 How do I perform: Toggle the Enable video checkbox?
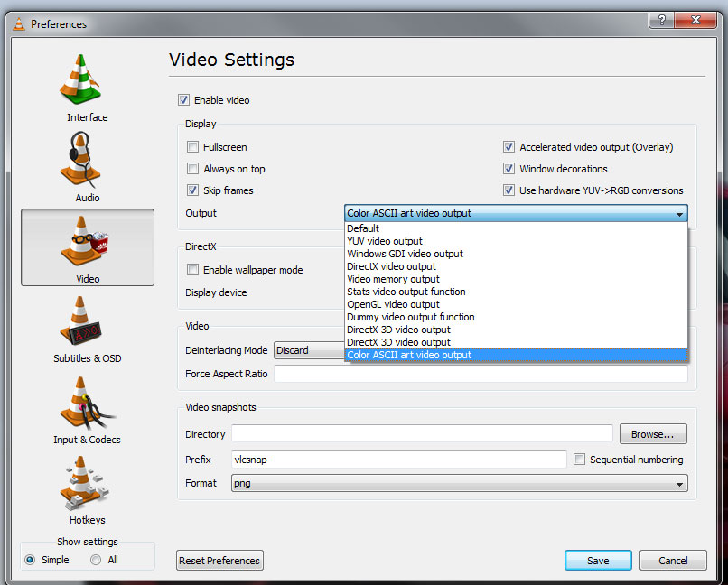pos(183,100)
